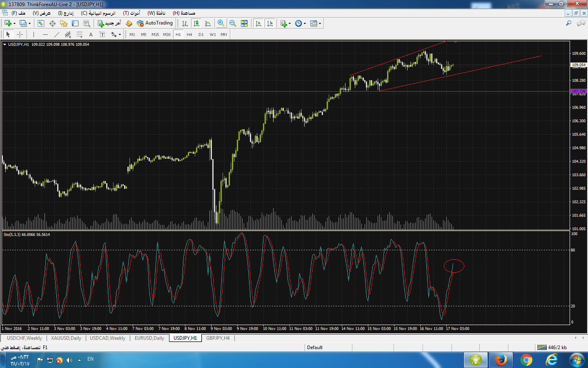Switch to the line chart type
This screenshot has width=588, height=368.
coord(208,23)
